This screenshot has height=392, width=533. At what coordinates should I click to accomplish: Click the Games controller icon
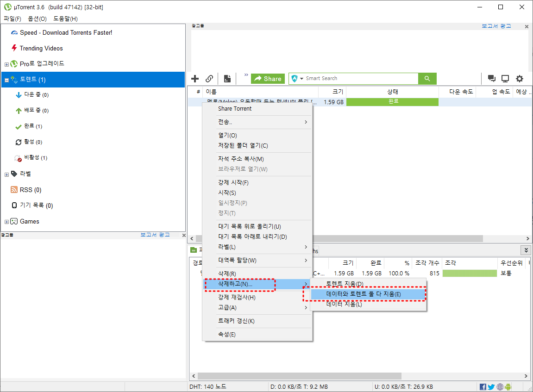14,222
